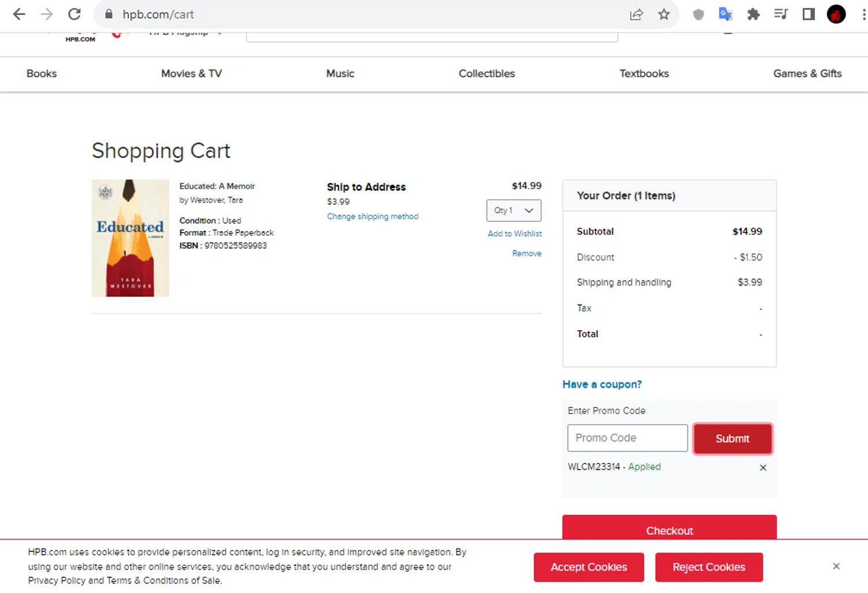View site security lock info
The height and width of the screenshot is (593, 868).
(108, 14)
